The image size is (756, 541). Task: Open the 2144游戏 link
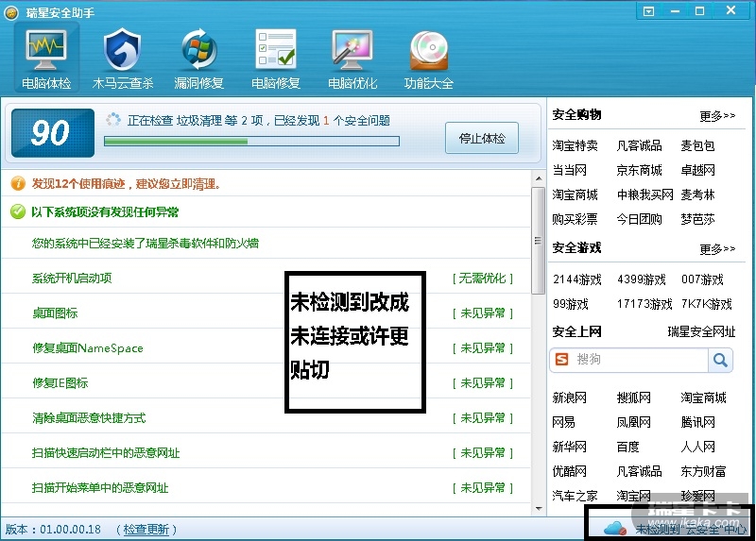click(x=577, y=279)
